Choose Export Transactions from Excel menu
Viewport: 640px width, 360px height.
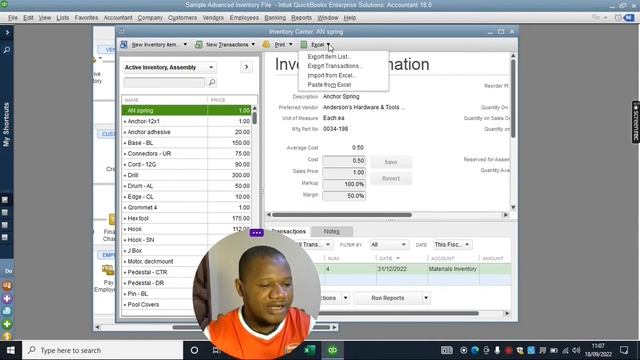tap(335, 66)
